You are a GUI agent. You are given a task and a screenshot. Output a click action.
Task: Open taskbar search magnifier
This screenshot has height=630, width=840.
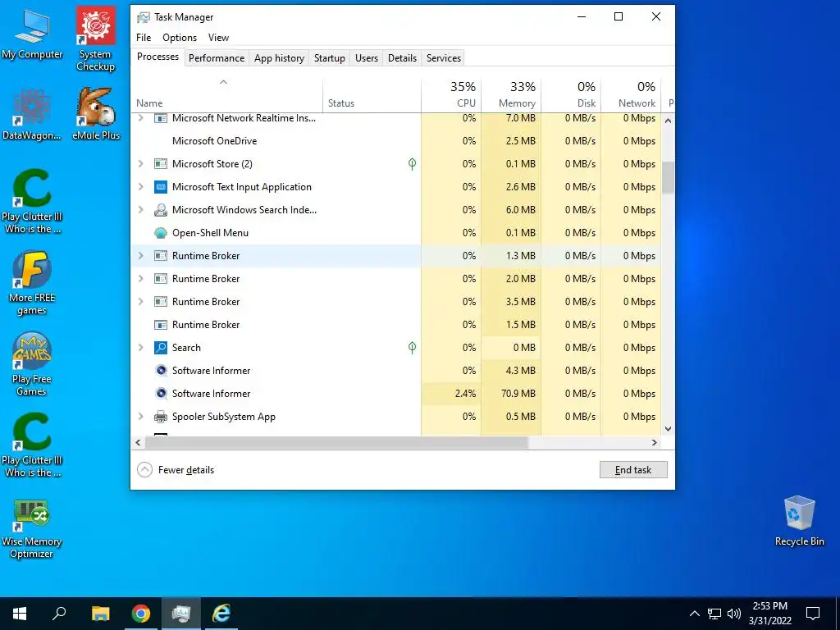59,614
